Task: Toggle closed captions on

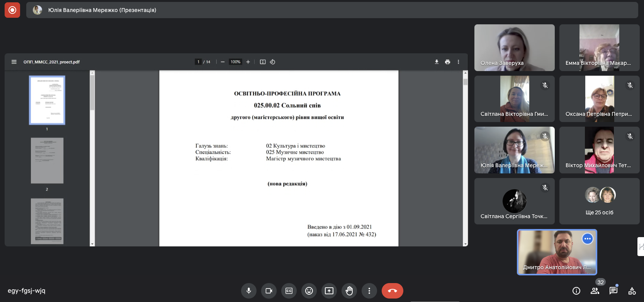Action: (x=289, y=291)
